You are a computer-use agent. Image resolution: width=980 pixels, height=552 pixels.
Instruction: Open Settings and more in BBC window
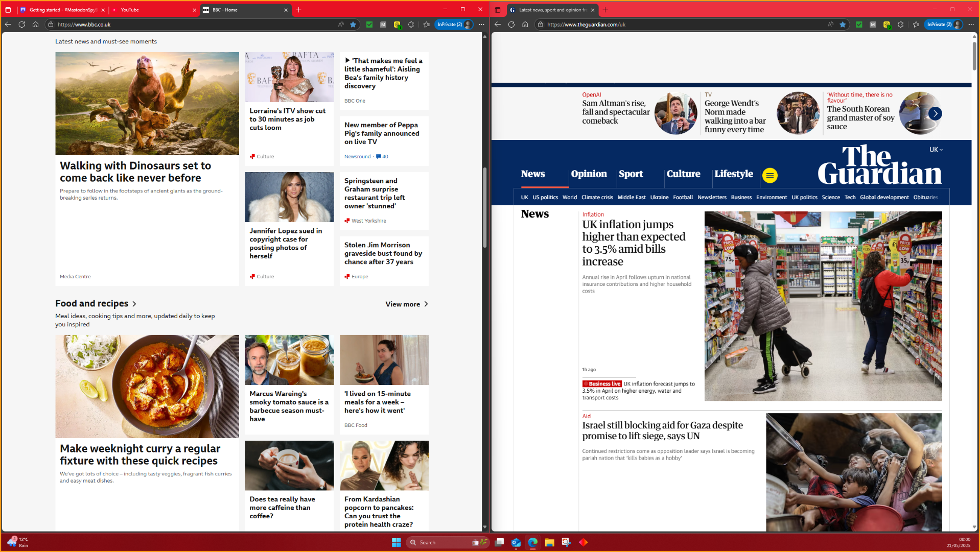click(481, 25)
